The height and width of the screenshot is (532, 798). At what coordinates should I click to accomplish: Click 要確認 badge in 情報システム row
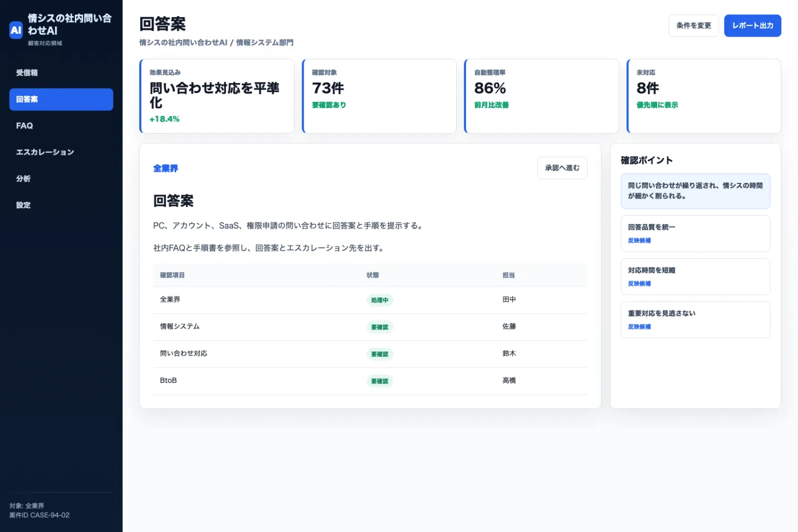tap(380, 327)
